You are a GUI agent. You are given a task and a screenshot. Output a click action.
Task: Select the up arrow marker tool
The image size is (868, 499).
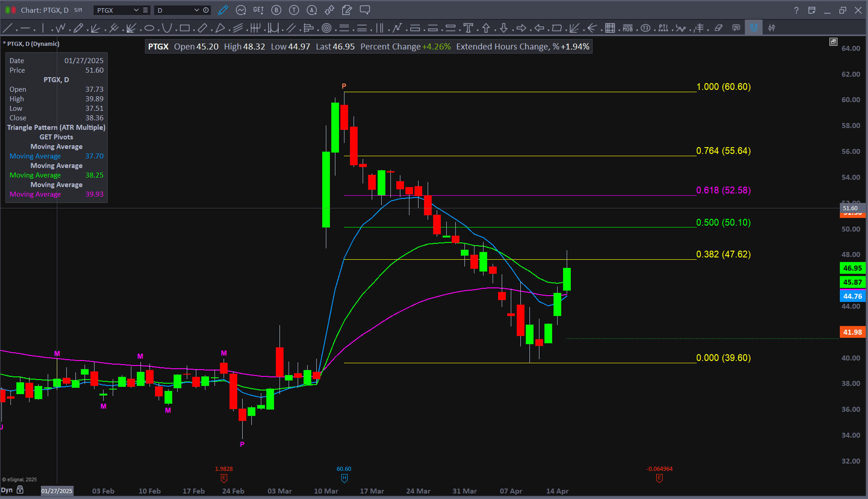point(486,28)
